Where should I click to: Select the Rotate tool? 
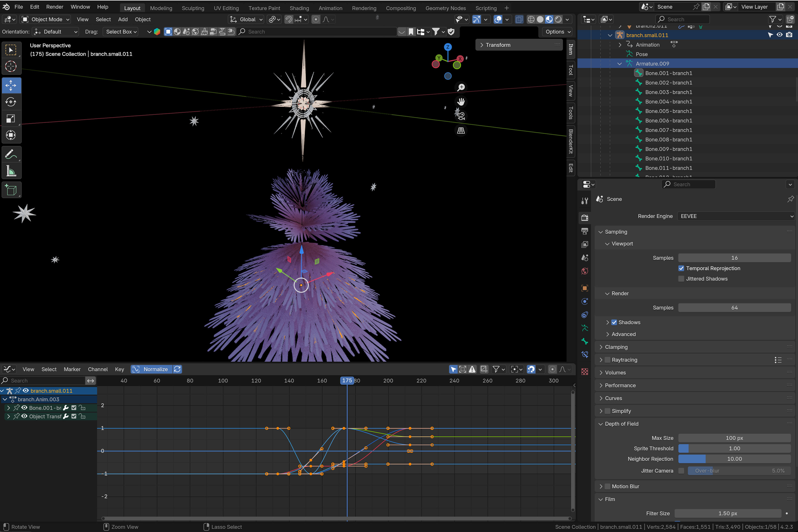pos(11,101)
